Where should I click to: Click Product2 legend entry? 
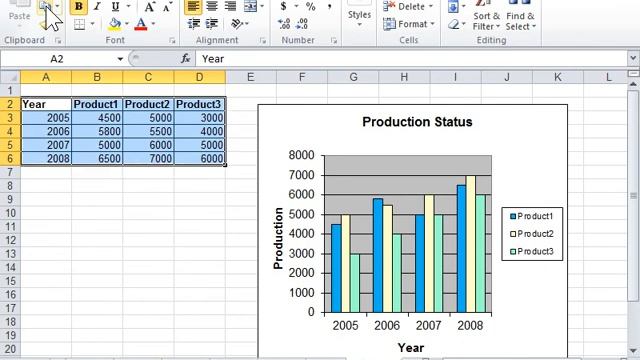[x=532, y=234]
